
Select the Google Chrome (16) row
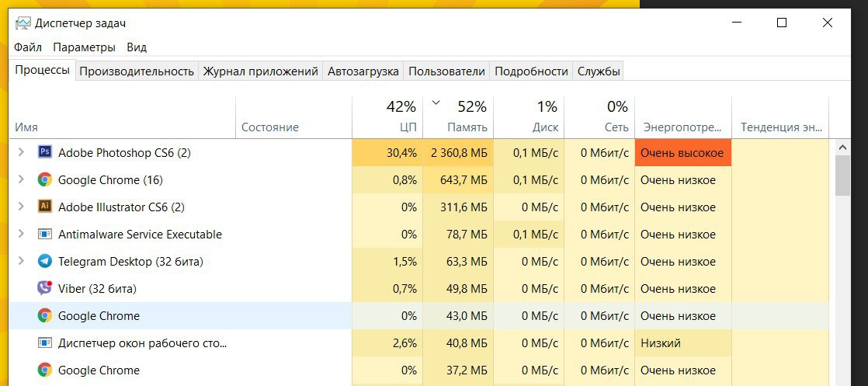point(419,179)
